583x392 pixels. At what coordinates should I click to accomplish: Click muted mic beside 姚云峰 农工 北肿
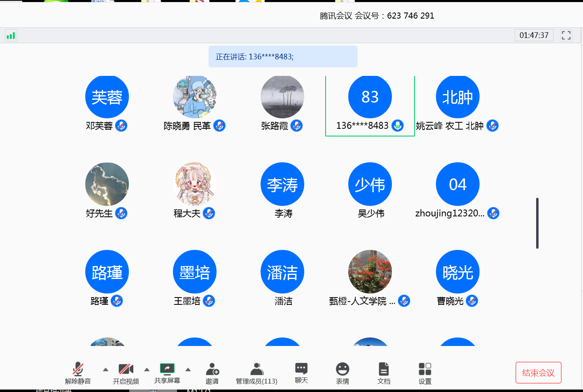coord(492,126)
